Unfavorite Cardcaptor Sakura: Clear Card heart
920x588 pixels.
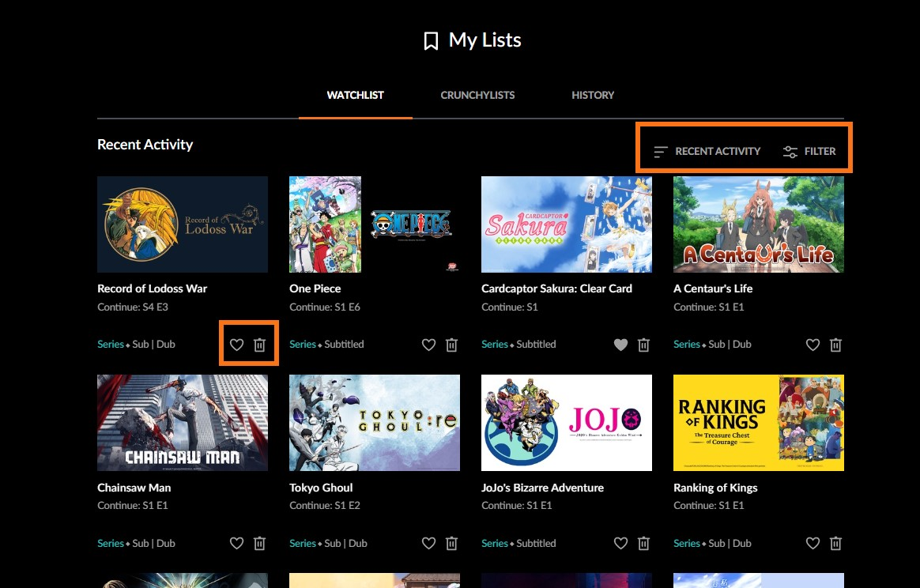click(620, 345)
